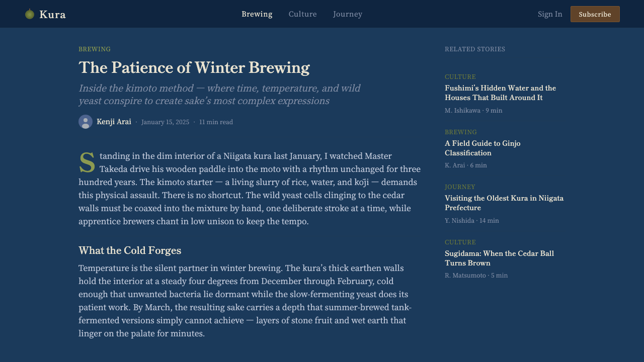
Task: Open Visiting the Oldest Kura in Niigata story
Action: (504, 203)
